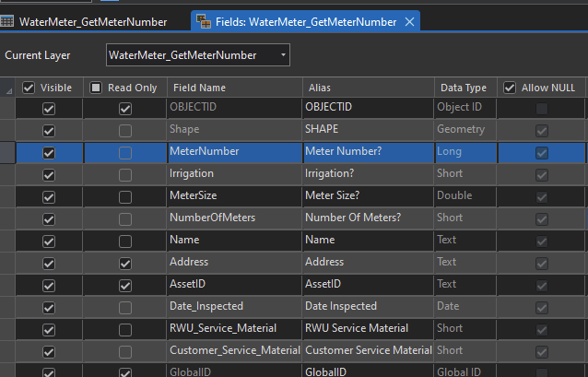This screenshot has width=588, height=377.
Task: Click the corner triangle in the table header
Action: click(9, 89)
